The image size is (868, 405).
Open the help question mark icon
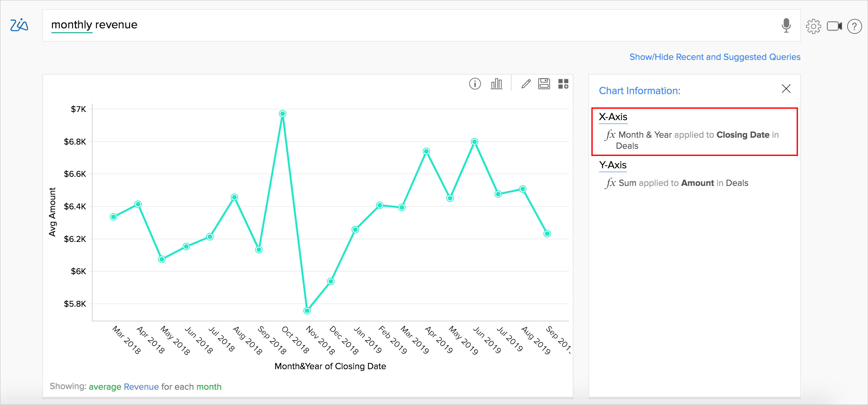854,26
